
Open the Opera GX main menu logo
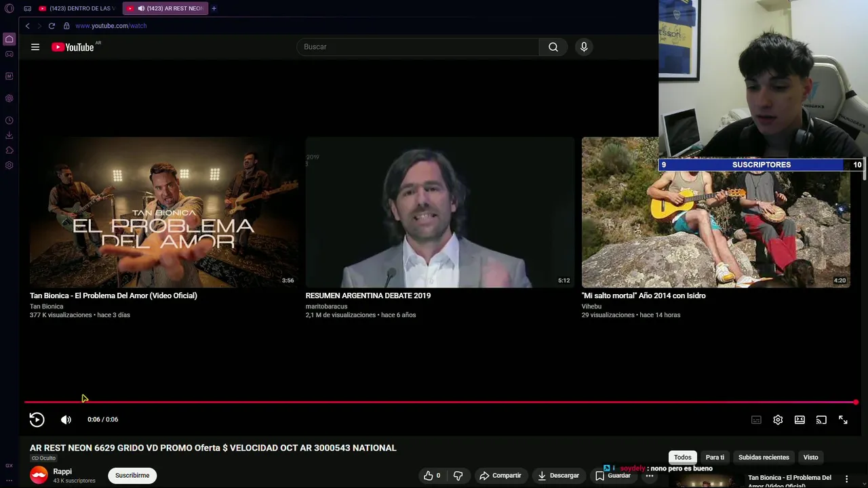(9, 8)
